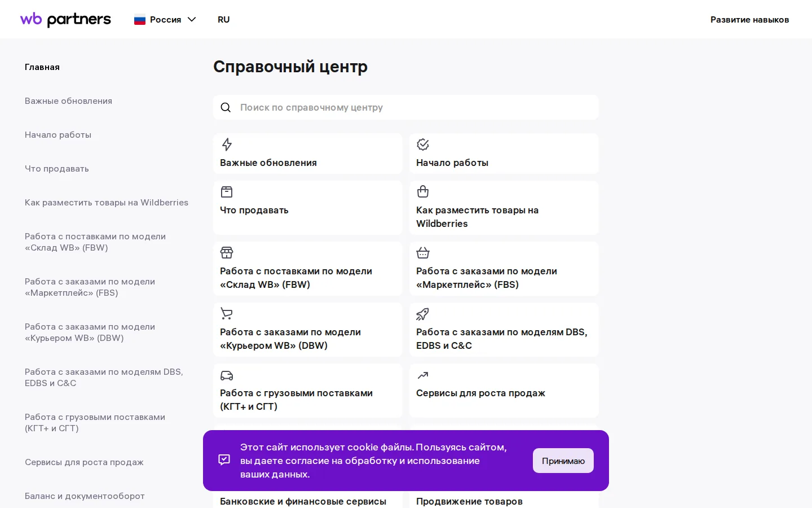Open Работа с заказами «Маркетплейс» (FBS) card title
812x508 pixels.
click(487, 278)
